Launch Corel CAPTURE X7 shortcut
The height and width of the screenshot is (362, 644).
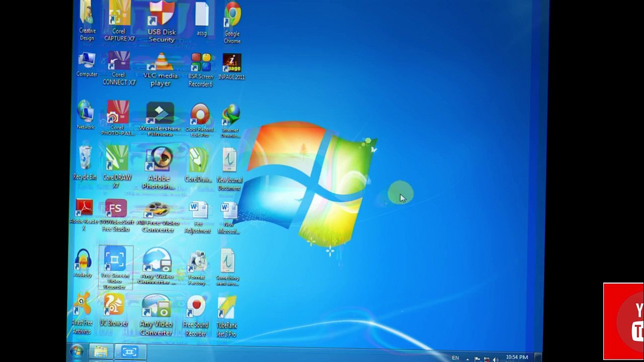[119, 22]
